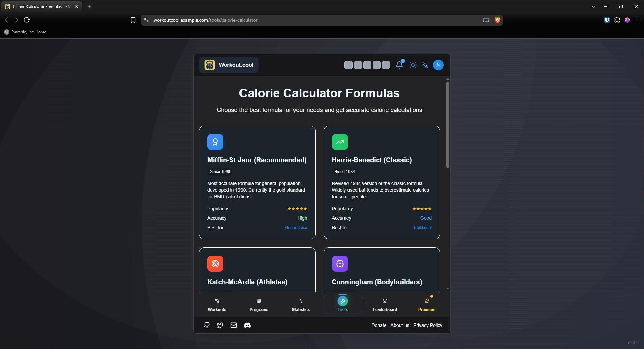
Task: Open a new browser tab
Action: [x=89, y=7]
